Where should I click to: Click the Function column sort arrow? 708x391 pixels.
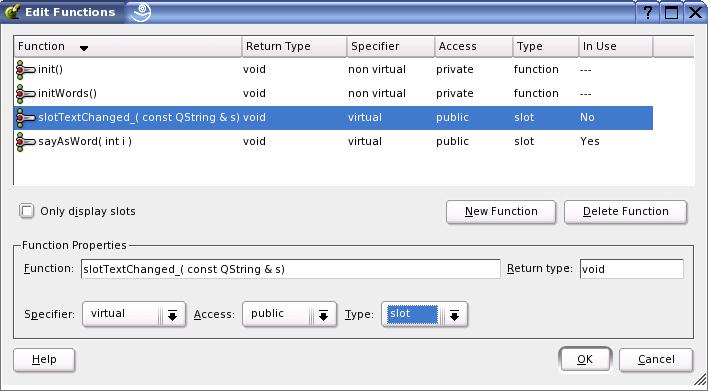click(x=84, y=48)
